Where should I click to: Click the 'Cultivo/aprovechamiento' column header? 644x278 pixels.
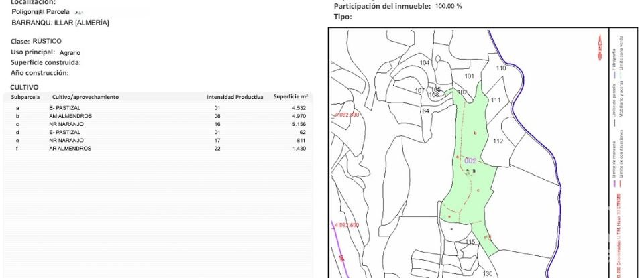point(85,97)
